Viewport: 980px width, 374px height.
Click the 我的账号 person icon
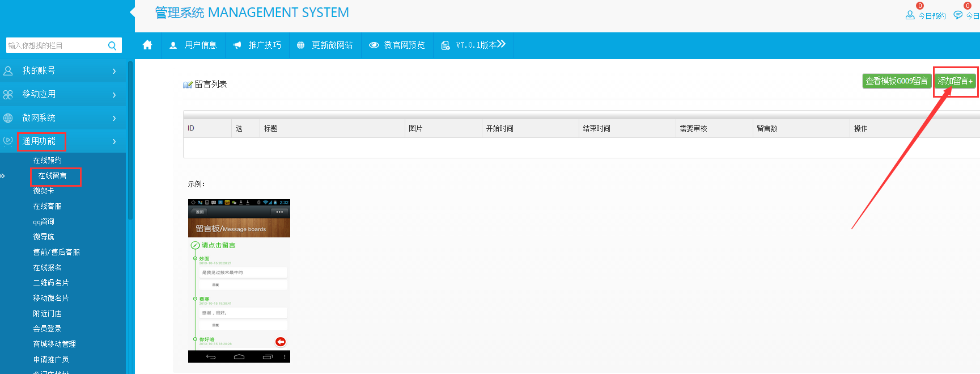click(x=8, y=71)
